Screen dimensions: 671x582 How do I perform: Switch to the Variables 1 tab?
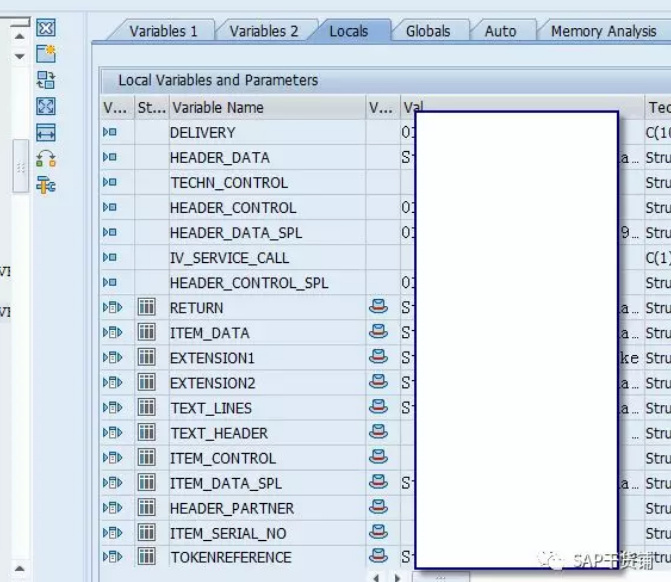pyautogui.click(x=163, y=31)
